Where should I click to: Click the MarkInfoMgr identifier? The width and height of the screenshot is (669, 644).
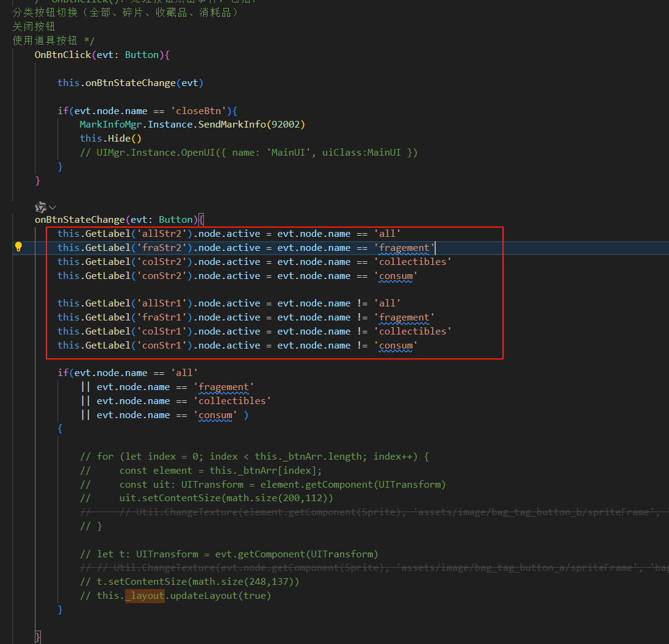(110, 125)
